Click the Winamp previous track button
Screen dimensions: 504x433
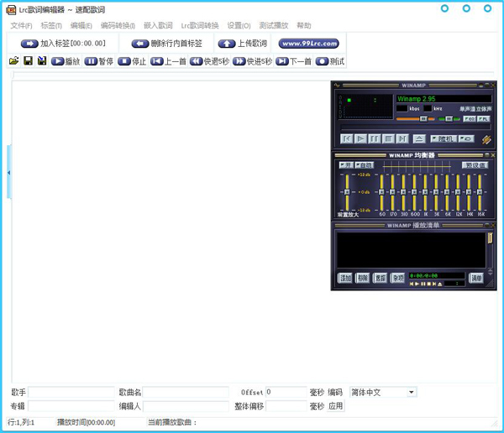[x=346, y=138]
